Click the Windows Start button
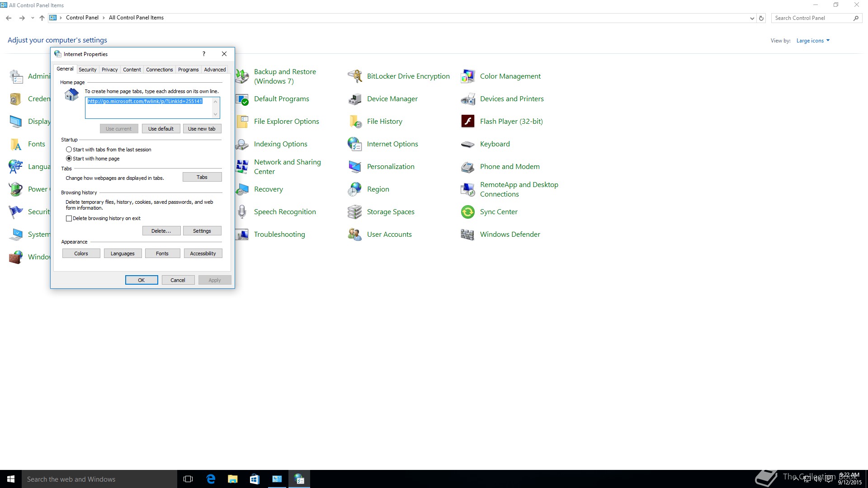The height and width of the screenshot is (488, 868). 11,479
